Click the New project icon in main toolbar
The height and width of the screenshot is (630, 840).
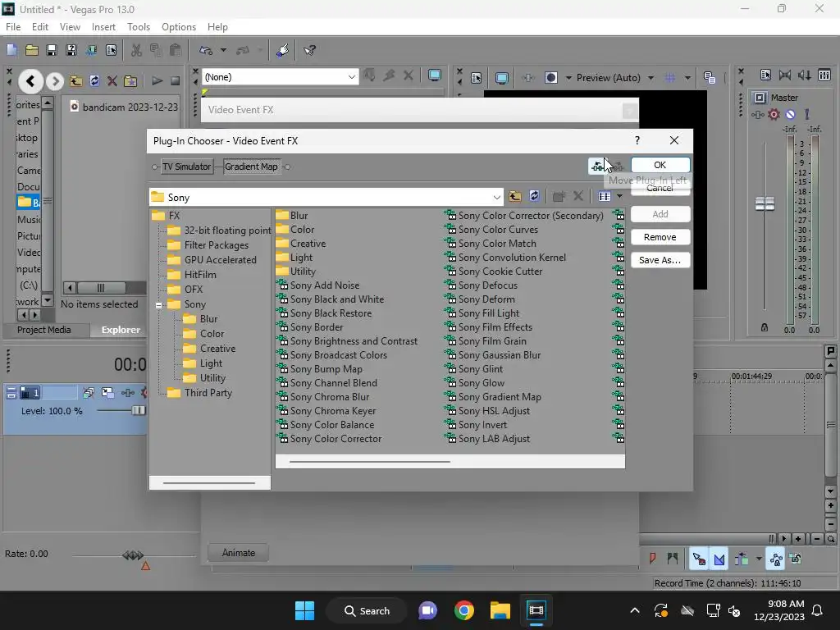tap(11, 50)
